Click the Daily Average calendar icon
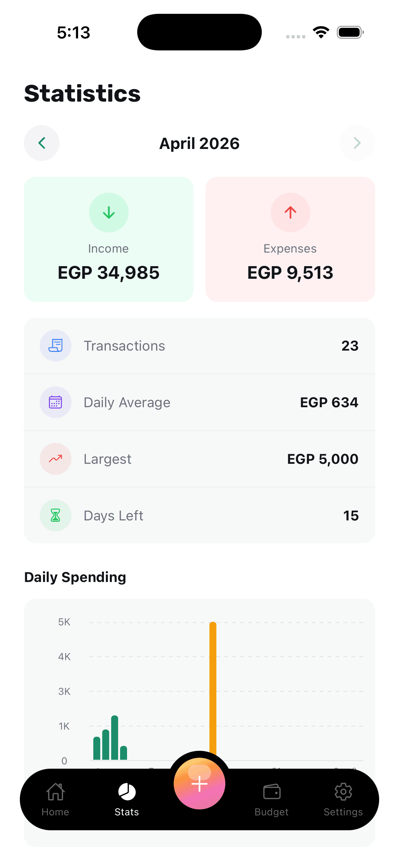Image resolution: width=399 pixels, height=868 pixels. coord(56,402)
